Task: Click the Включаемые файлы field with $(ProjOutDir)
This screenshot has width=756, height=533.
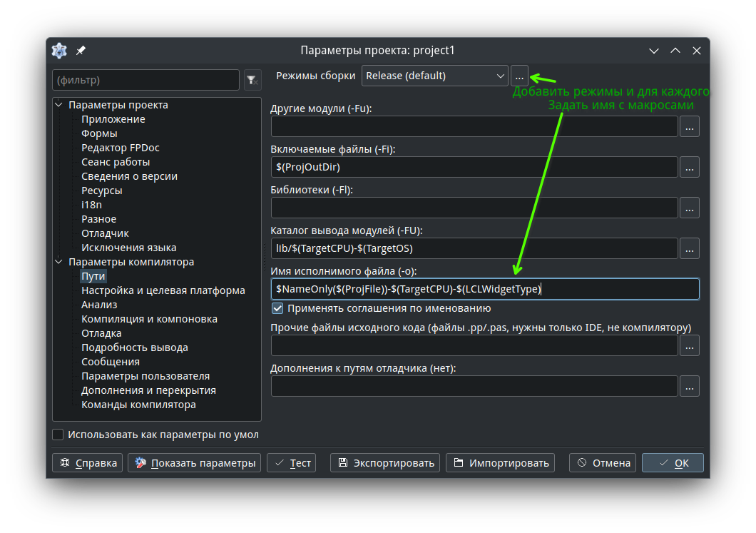Action: (474, 168)
